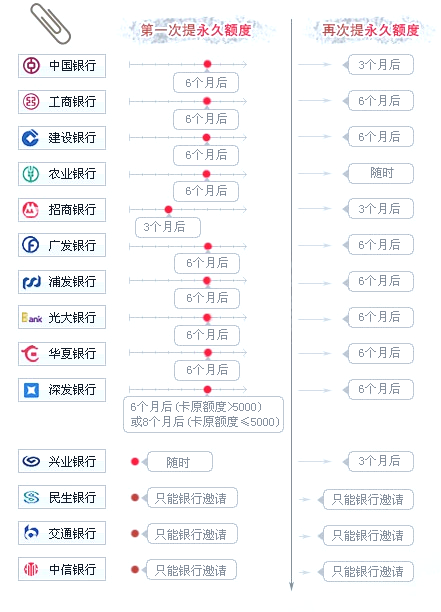Click the paperclip icon at top left
Viewport: 441px width, 612px height.
[x=50, y=23]
